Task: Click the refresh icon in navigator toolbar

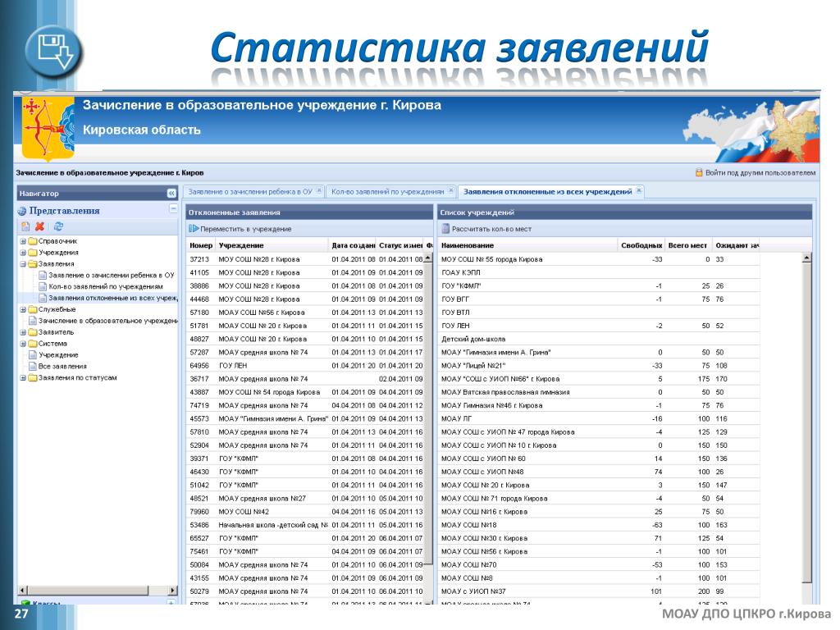Action: pos(58,226)
